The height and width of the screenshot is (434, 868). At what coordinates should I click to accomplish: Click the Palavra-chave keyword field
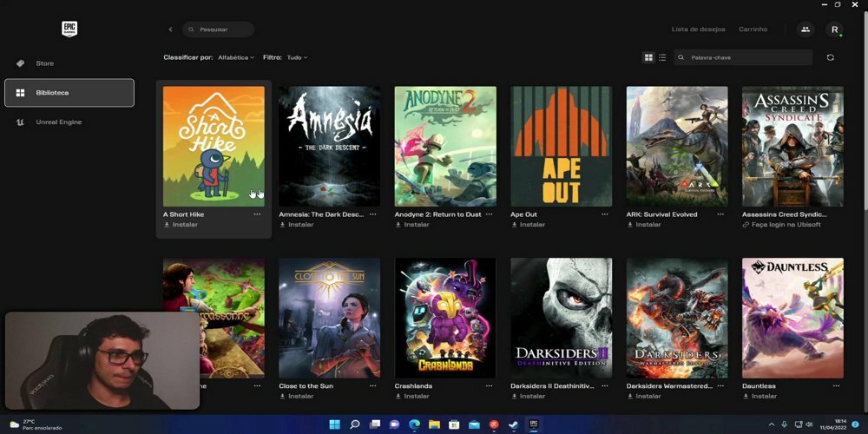743,57
